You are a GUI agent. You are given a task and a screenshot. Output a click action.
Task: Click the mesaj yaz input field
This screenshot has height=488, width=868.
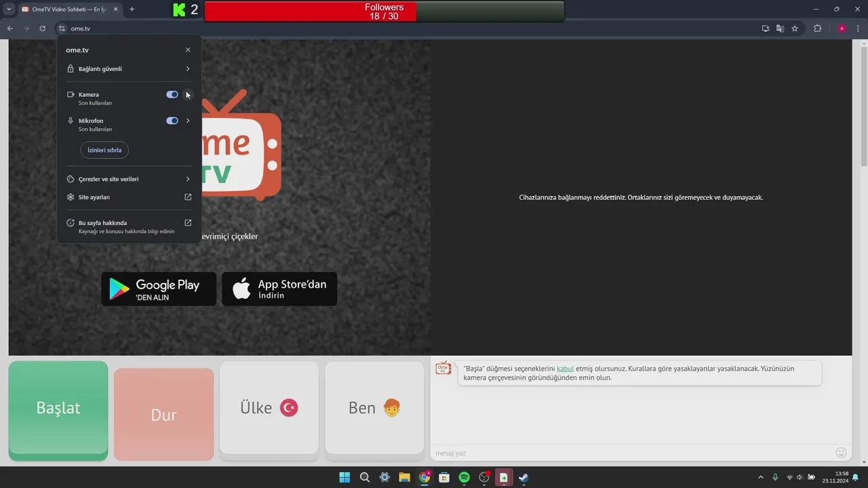click(631, 453)
